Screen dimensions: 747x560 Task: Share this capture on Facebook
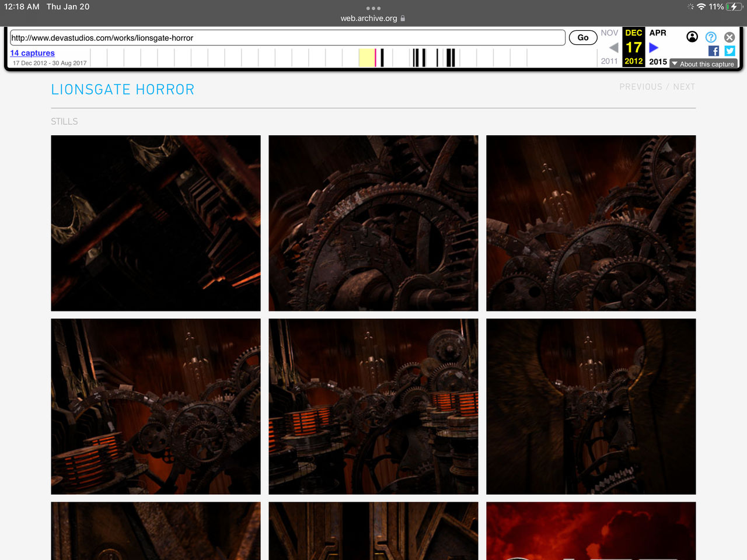pyautogui.click(x=713, y=51)
